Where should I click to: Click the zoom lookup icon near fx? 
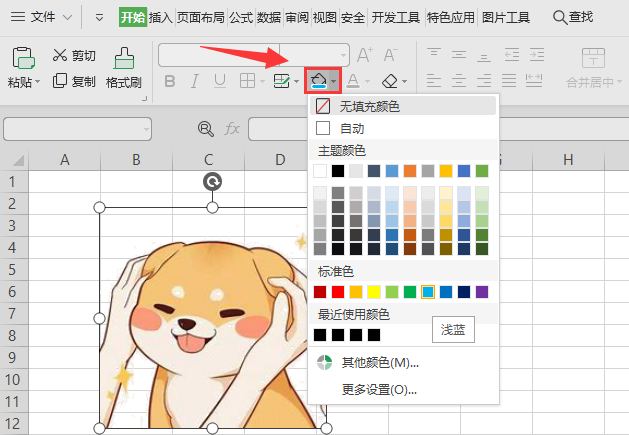206,129
